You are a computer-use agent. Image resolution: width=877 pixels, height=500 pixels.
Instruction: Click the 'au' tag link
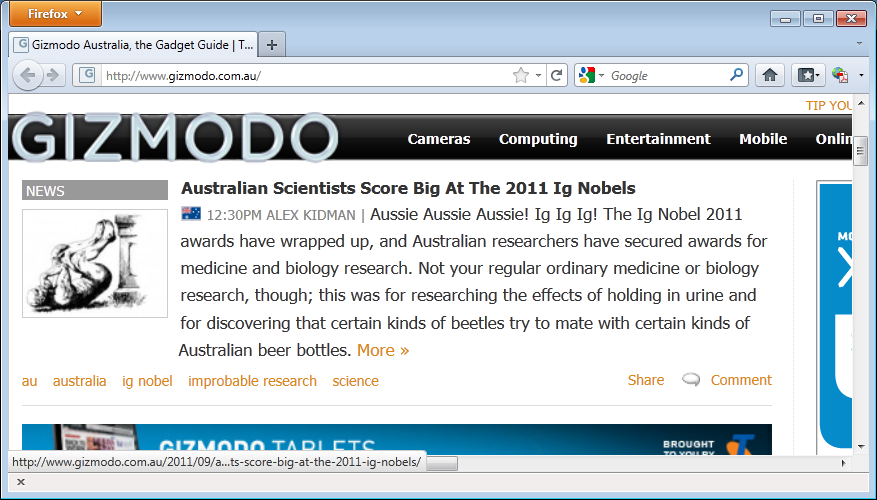(x=30, y=381)
